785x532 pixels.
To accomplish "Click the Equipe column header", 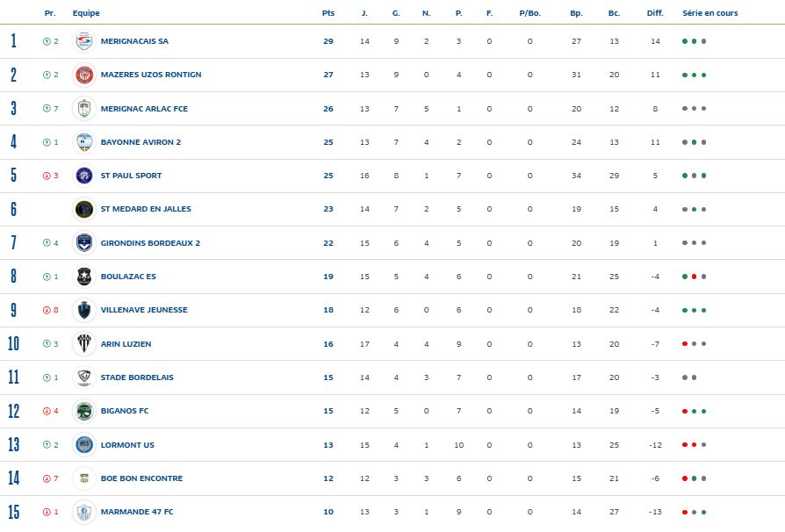I will coord(86,13).
